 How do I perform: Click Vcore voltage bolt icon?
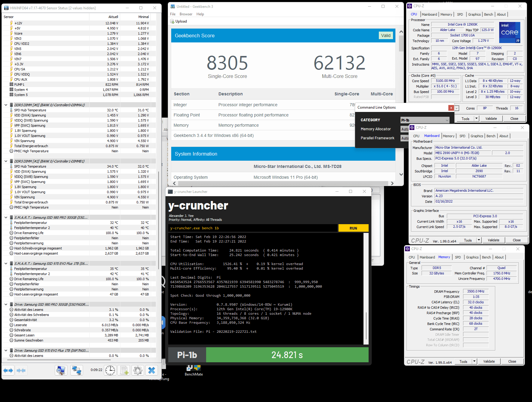pos(11,33)
